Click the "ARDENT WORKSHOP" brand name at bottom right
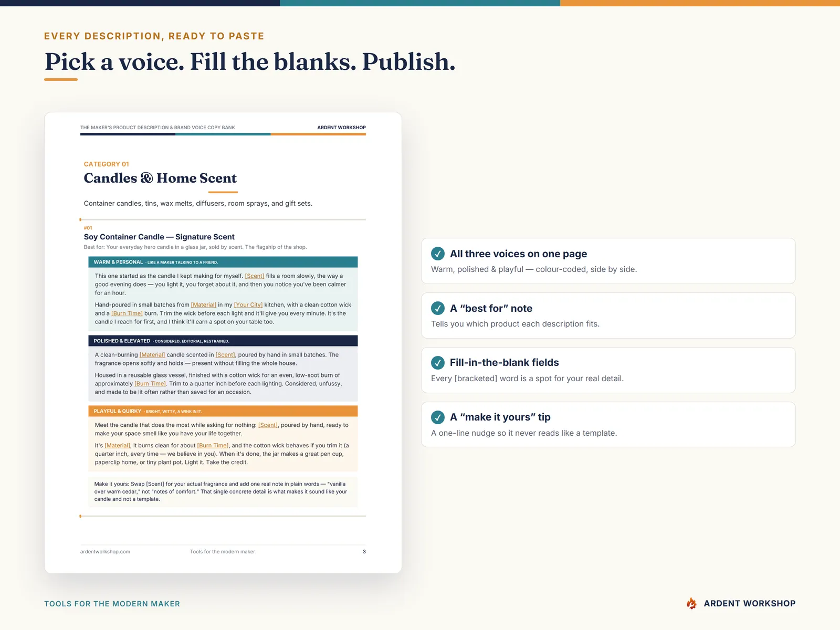The image size is (840, 630). coord(750,604)
